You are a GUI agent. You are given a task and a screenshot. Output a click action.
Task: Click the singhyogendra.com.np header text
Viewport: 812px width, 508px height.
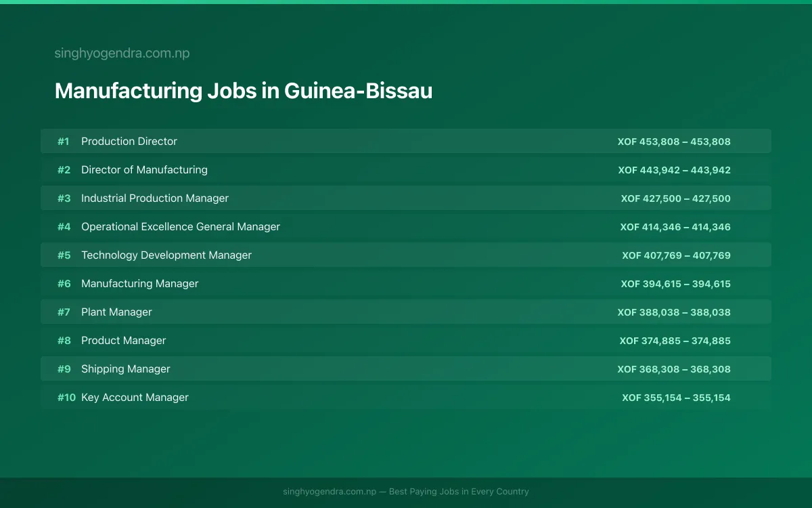tap(122, 53)
